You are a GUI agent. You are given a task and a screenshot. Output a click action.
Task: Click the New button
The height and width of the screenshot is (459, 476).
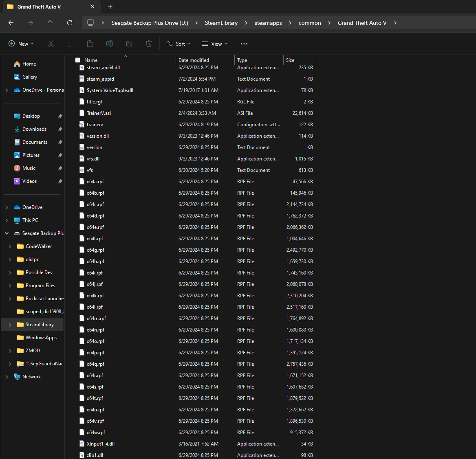20,44
